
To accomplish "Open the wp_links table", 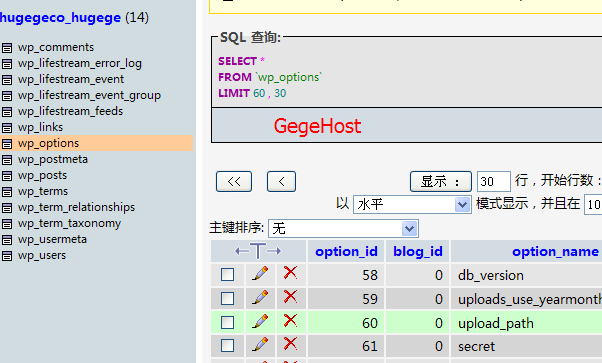I will click(x=40, y=127).
